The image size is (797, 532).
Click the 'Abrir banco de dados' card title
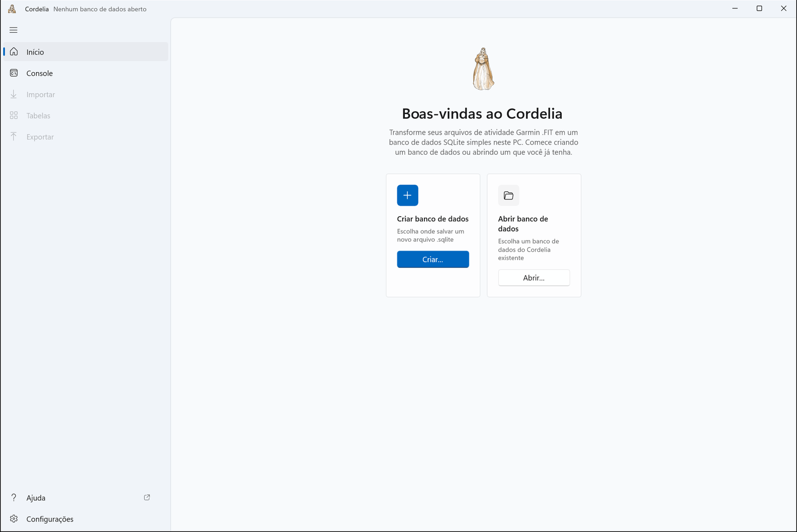click(x=523, y=224)
